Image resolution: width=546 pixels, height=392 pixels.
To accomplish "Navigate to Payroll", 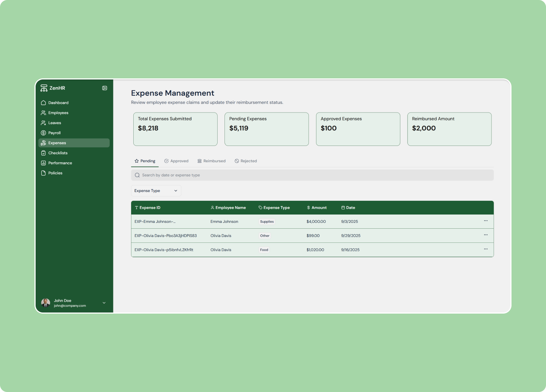I will coord(74,133).
